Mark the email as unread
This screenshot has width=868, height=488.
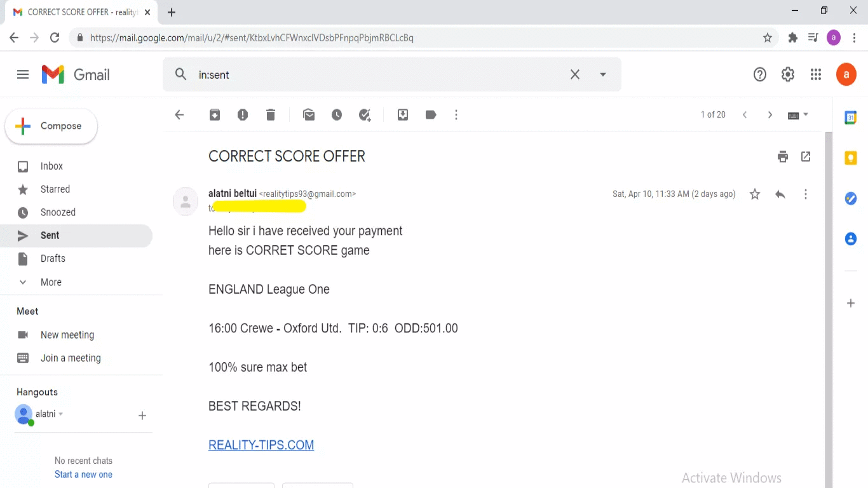(x=309, y=115)
